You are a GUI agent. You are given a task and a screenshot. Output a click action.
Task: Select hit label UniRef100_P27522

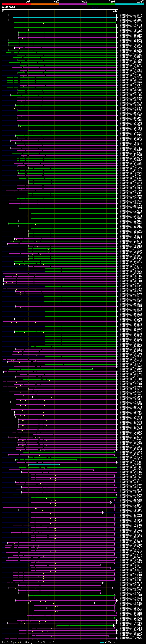click(131, 638)
